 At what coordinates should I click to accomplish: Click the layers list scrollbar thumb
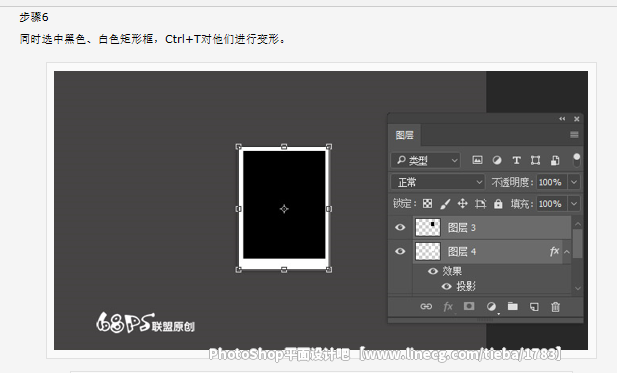point(577,244)
